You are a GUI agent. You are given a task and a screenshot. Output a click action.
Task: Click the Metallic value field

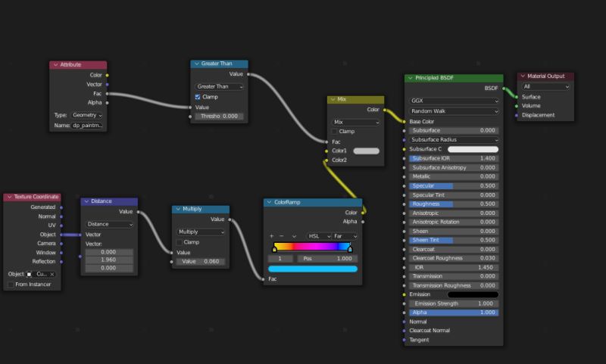click(x=454, y=177)
